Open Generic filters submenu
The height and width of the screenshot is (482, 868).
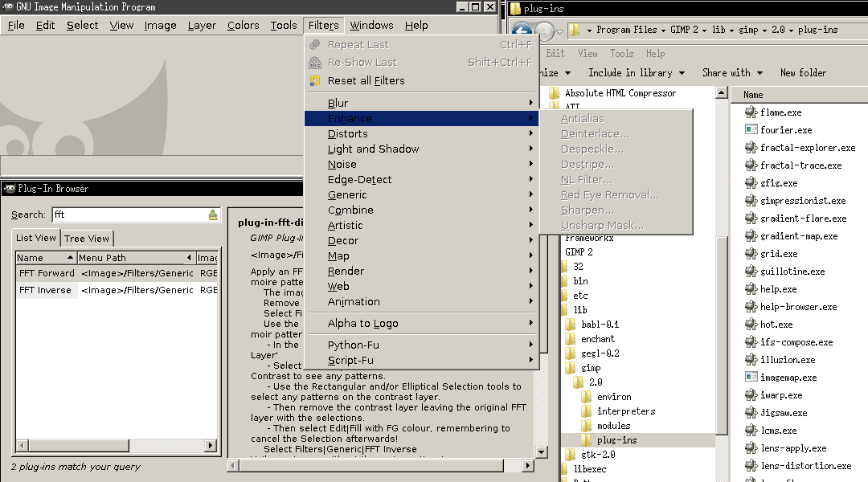pyautogui.click(x=421, y=194)
